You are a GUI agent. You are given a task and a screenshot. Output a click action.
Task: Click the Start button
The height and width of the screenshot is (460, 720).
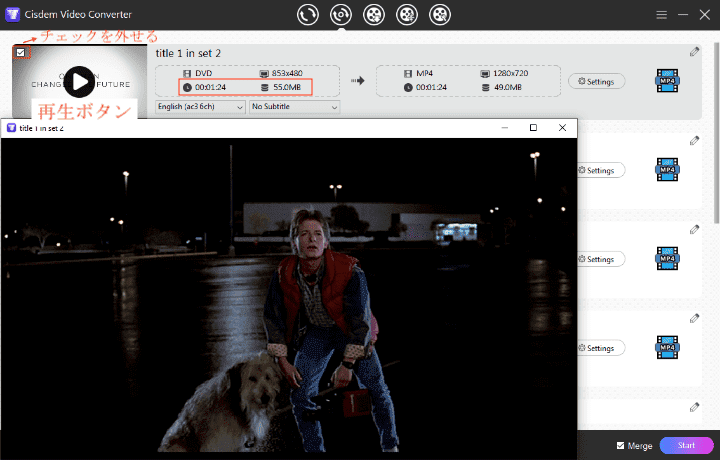click(686, 445)
